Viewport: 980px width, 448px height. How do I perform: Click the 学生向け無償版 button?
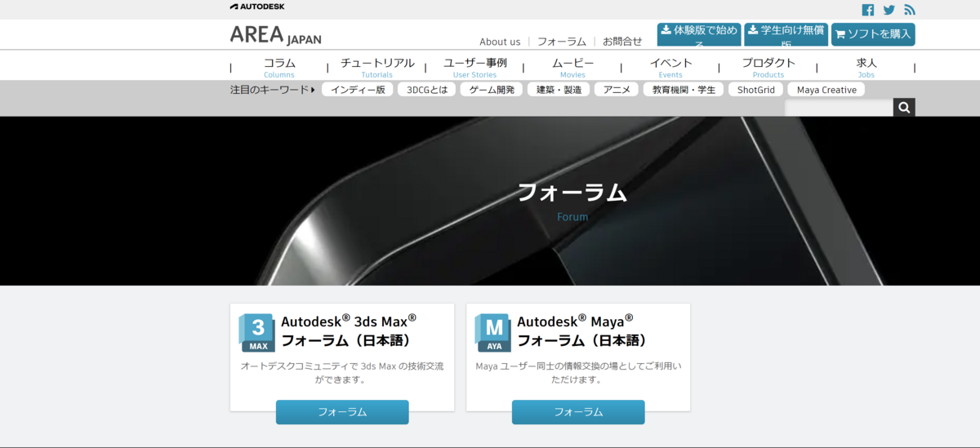tap(786, 34)
